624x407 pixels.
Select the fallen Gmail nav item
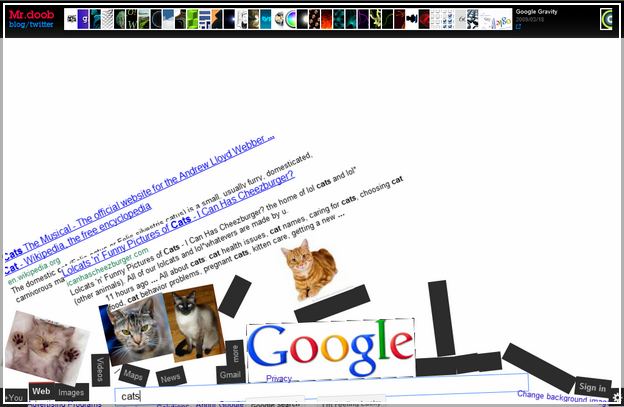230,374
